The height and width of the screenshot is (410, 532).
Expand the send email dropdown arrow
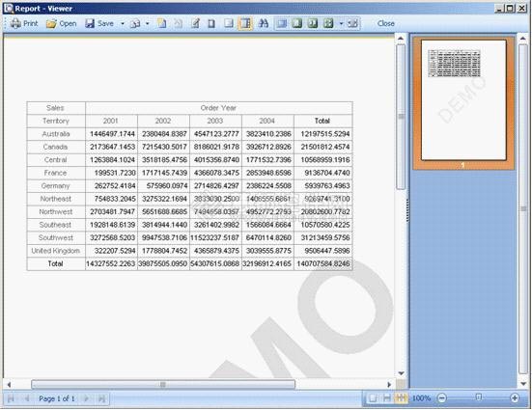148,24
